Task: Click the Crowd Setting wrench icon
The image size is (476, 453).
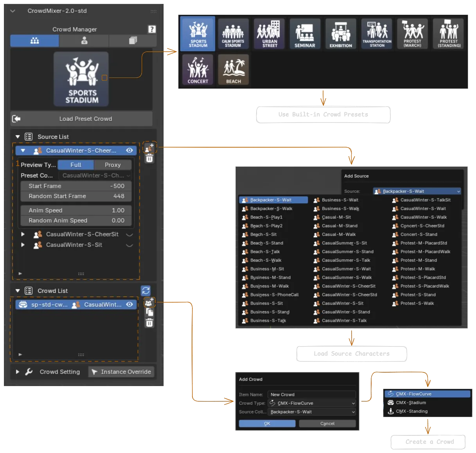Action: pos(29,372)
